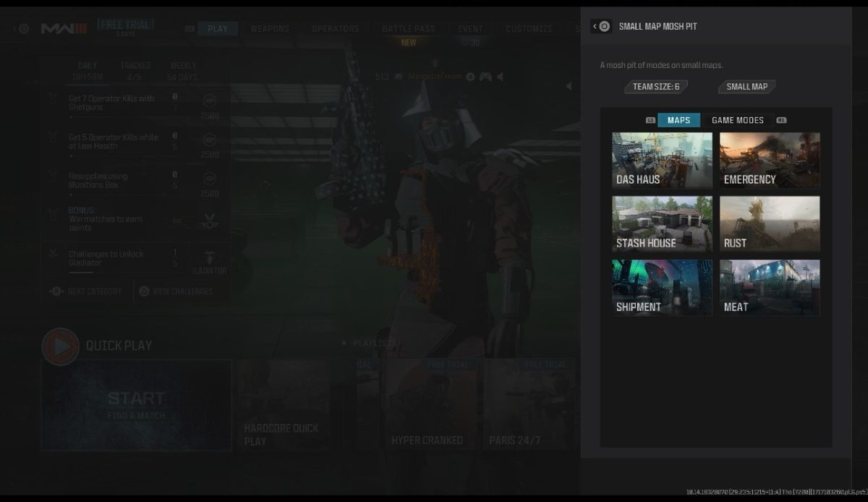The image size is (868, 502).
Task: Click the Call of Duty emblem in the corner
Action: click(24, 28)
